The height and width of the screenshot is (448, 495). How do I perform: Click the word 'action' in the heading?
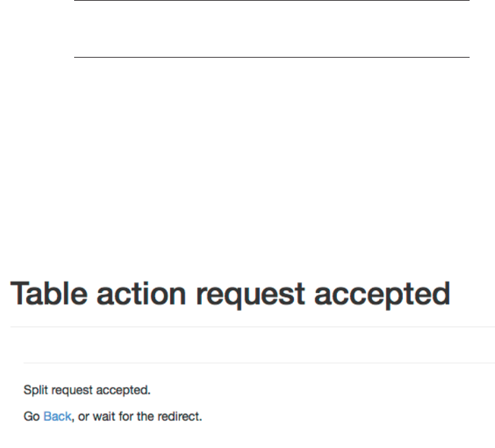139,294
